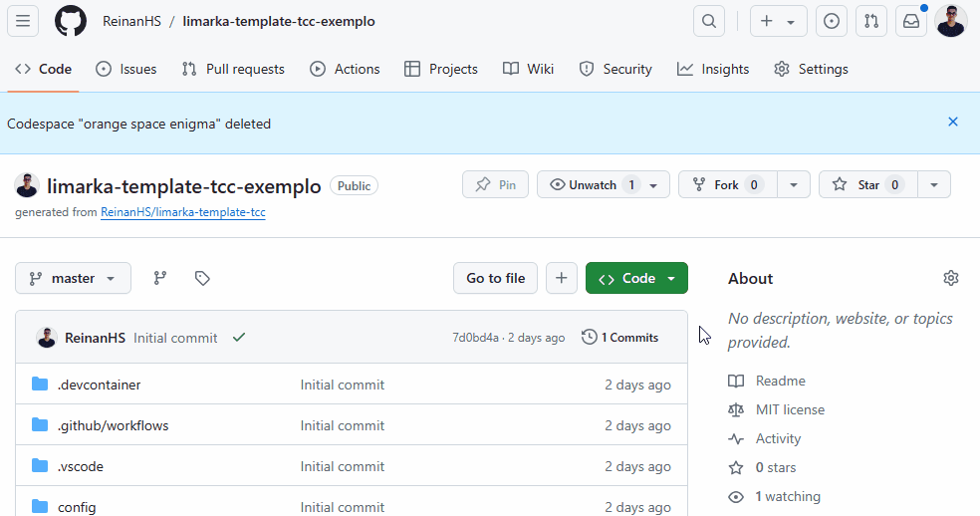Open the config folder

pos(77,507)
